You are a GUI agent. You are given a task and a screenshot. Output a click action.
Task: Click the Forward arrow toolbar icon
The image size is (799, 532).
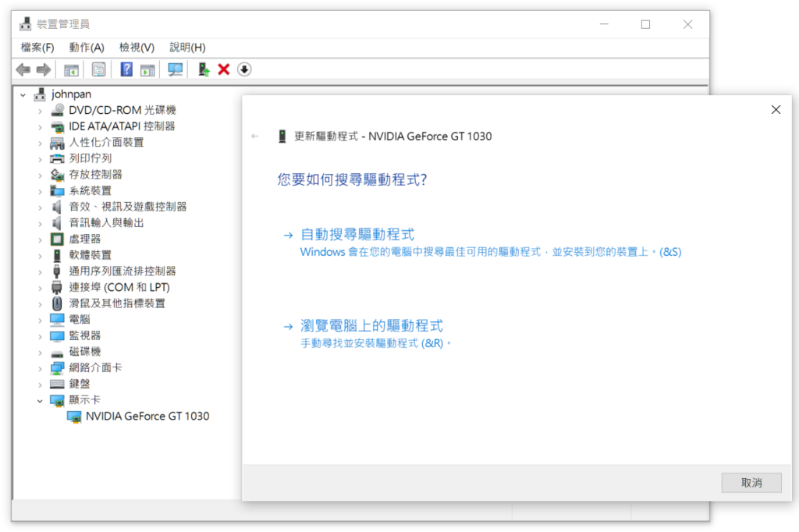pyautogui.click(x=44, y=69)
